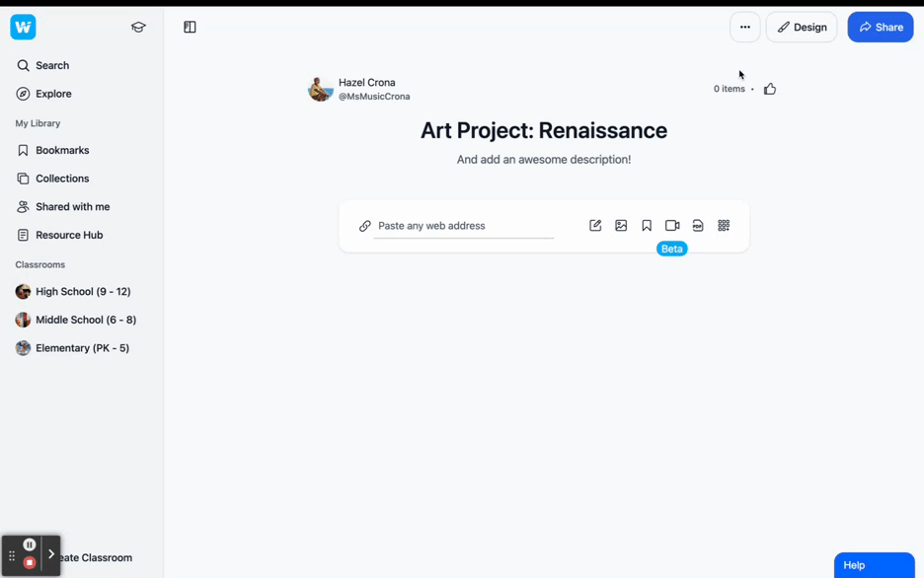Open the Help widget

coord(874,565)
